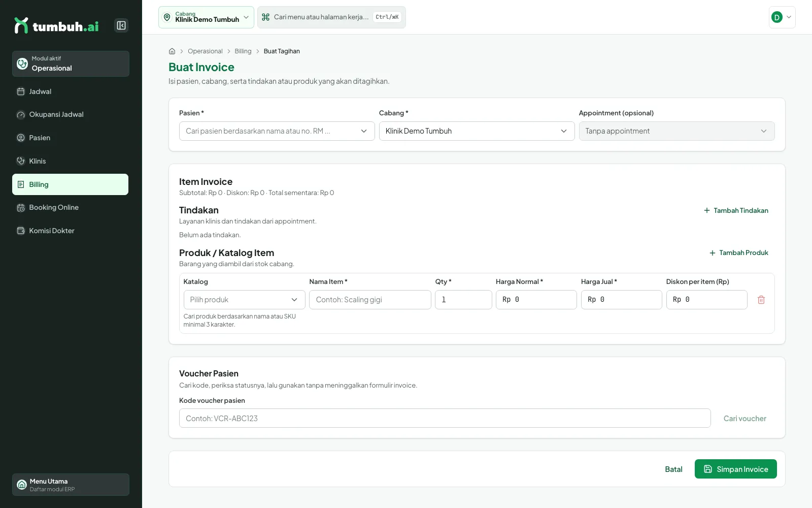Image resolution: width=812 pixels, height=508 pixels.
Task: Expand the Pilih produk katalog dropdown
Action: 244,300
